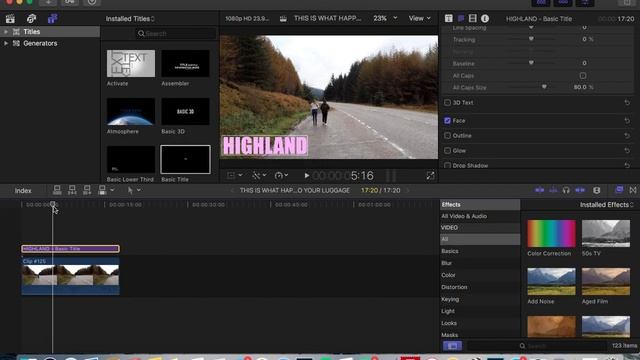Enable the Outline checkbox
The image size is (640, 360).
tap(447, 136)
